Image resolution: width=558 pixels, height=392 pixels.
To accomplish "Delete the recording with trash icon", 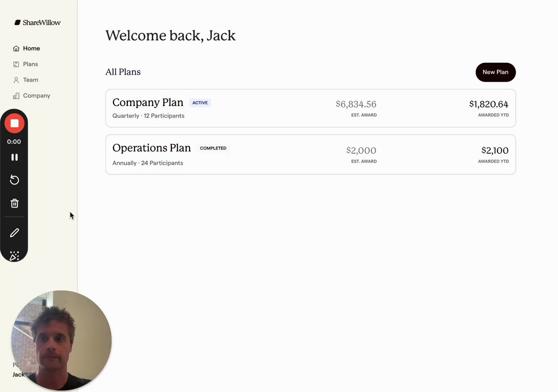I will click(14, 203).
